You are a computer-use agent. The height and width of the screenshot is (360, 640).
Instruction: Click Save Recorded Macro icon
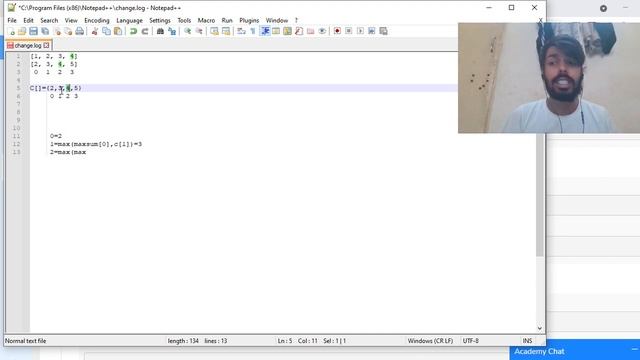pos(383,31)
